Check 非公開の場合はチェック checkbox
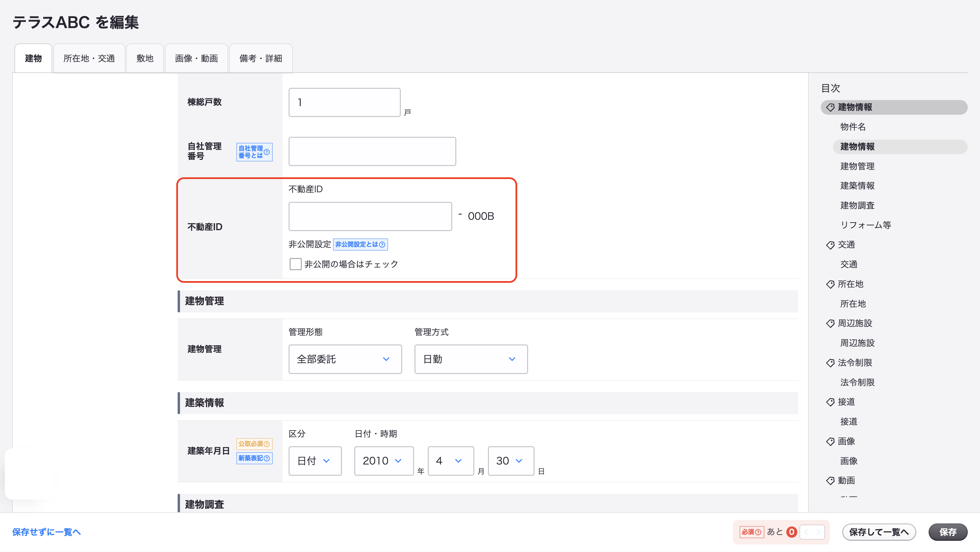 click(x=295, y=264)
